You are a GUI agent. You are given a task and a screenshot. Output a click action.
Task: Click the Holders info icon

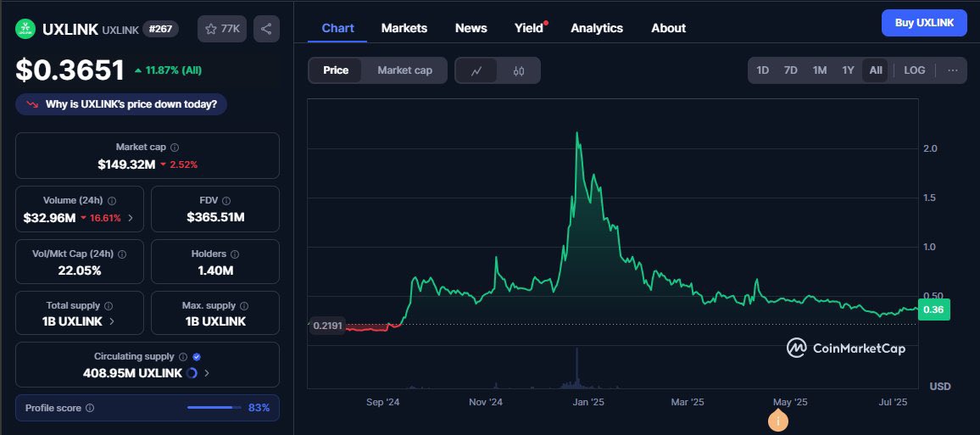(234, 254)
